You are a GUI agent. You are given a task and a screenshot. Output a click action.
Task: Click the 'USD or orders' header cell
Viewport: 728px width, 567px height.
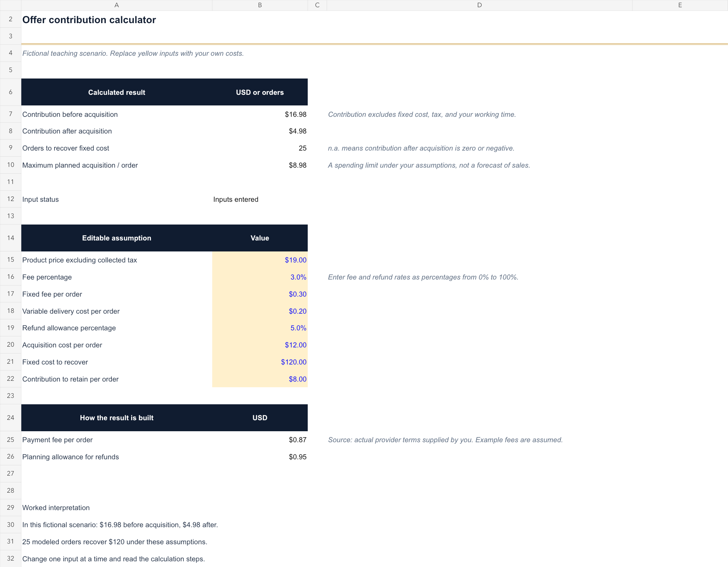tap(260, 92)
